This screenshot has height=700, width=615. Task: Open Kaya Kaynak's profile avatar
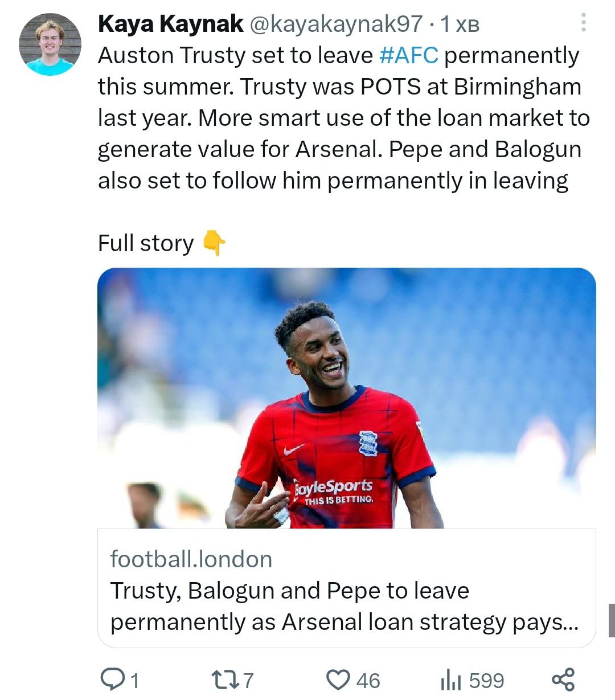50,44
